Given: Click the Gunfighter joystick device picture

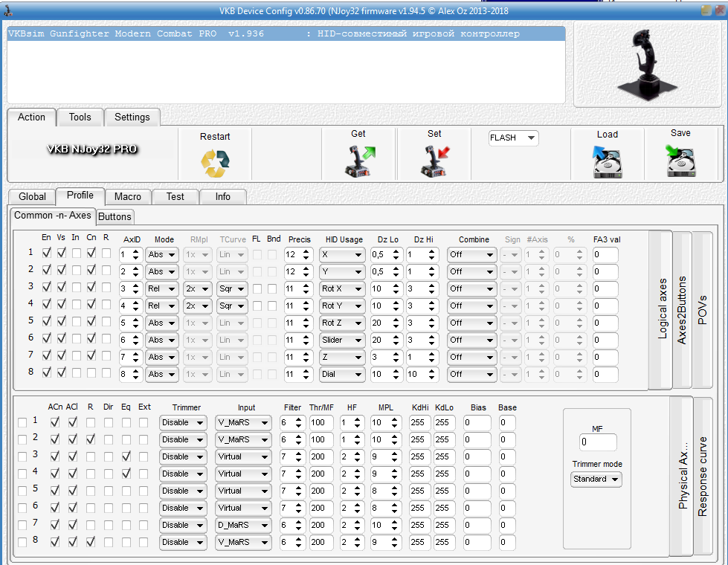Looking at the screenshot, I should click(647, 65).
